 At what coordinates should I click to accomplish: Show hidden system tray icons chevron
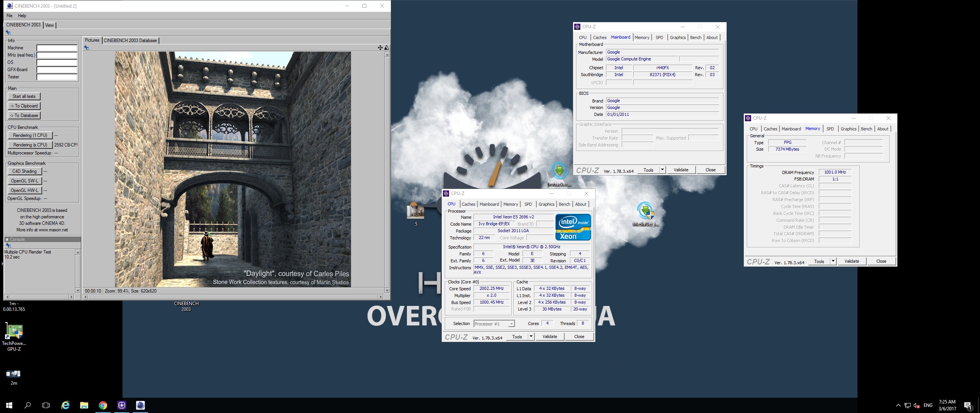tap(898, 405)
